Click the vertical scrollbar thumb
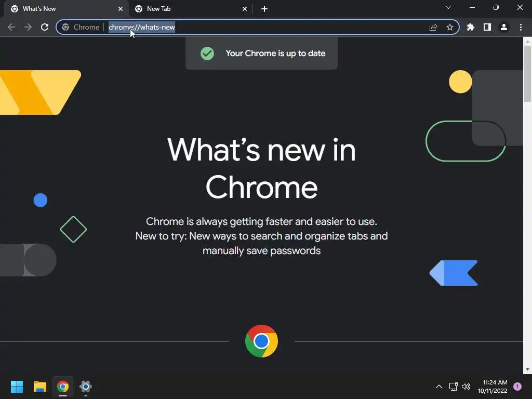Screen dimensions: 532x399 pyautogui.click(x=527, y=73)
